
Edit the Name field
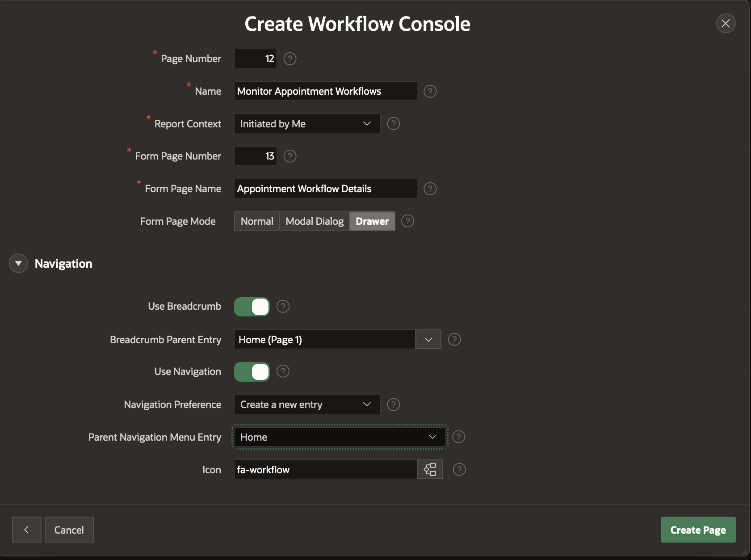pos(326,91)
